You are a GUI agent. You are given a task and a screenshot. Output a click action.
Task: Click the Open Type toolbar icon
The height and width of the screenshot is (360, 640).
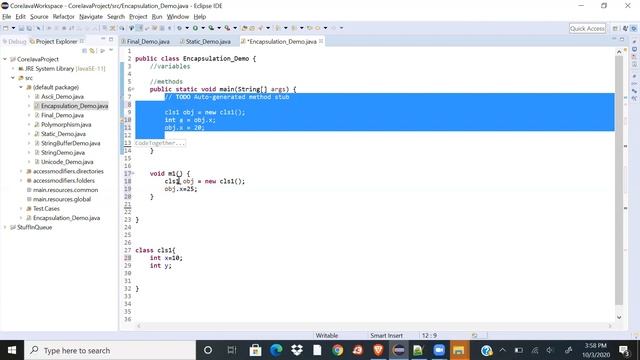(244, 28)
